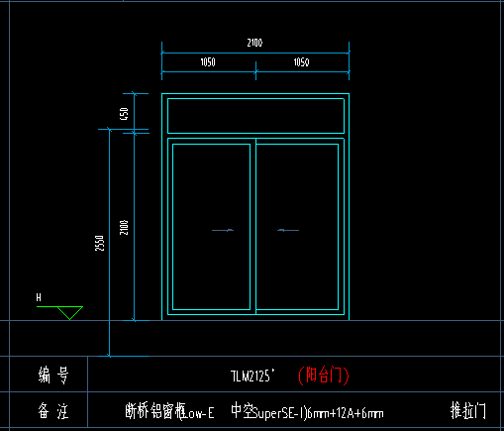The width and height of the screenshot is (504, 431).
Task: Select the 2100 overall width dimension text
Action: click(x=254, y=43)
